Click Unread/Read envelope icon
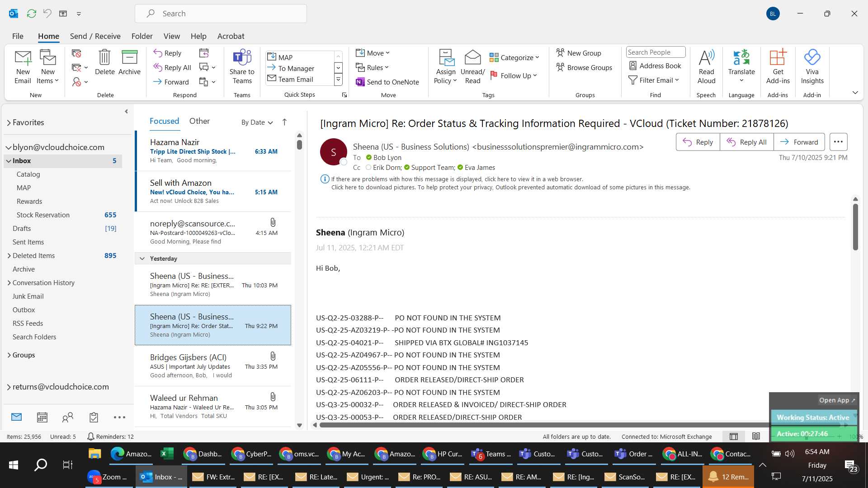Screen dimensions: 868x488 (x=472, y=67)
